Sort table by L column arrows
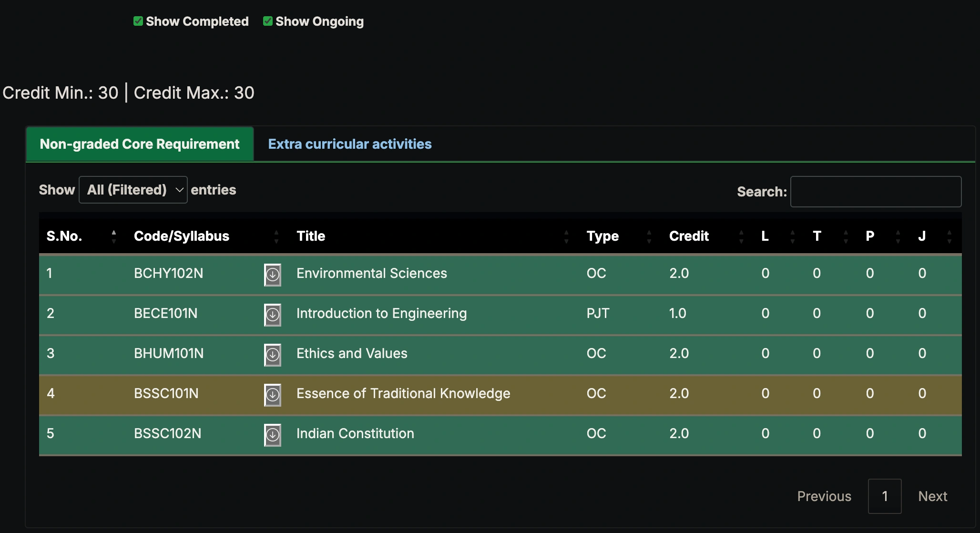The height and width of the screenshot is (533, 980). coord(793,236)
